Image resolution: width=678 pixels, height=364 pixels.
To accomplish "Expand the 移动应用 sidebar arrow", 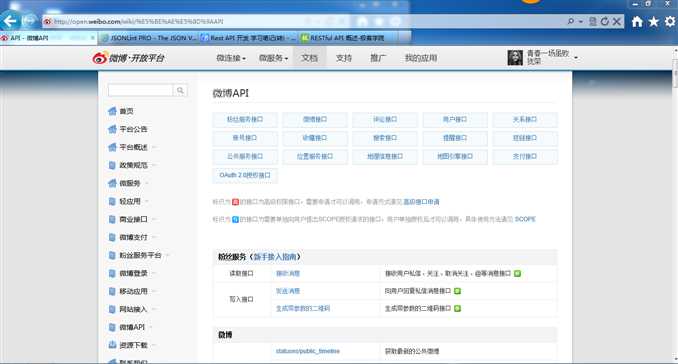I will tap(154, 291).
